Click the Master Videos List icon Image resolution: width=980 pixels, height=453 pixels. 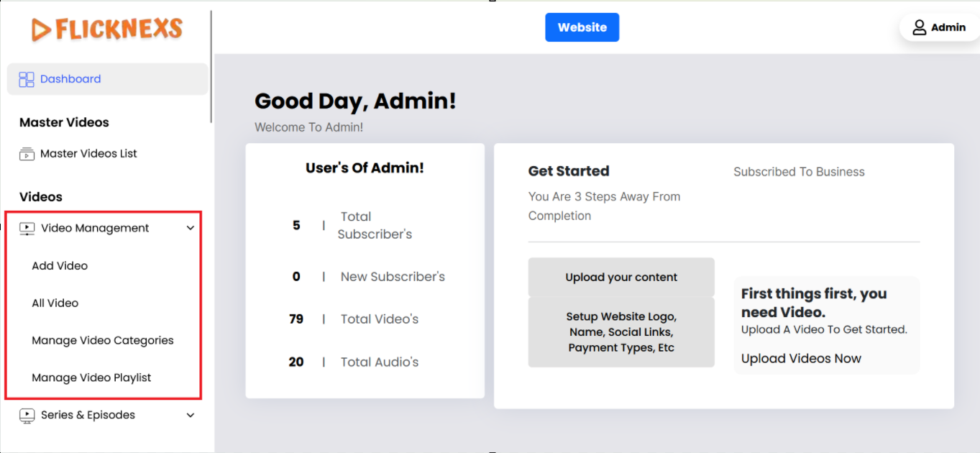(27, 154)
